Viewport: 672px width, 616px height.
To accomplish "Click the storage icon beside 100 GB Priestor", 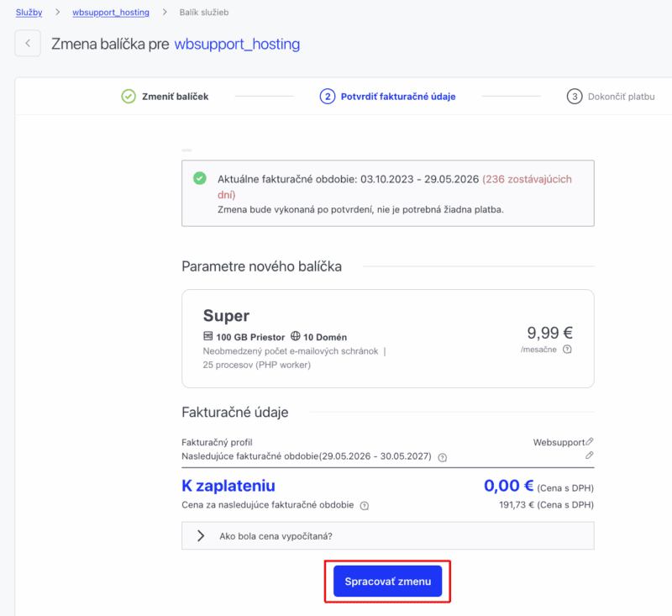I will (208, 337).
